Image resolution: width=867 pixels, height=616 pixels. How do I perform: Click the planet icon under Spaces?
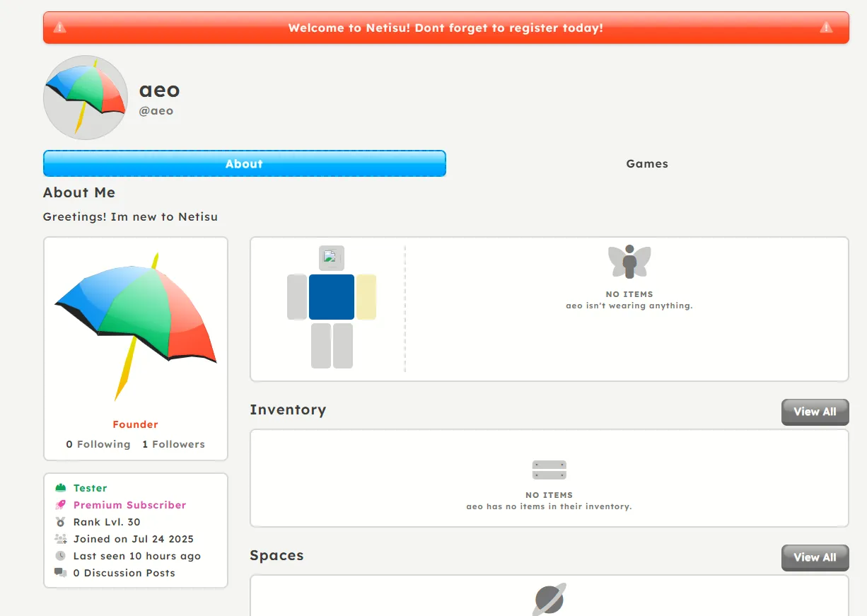click(x=549, y=600)
